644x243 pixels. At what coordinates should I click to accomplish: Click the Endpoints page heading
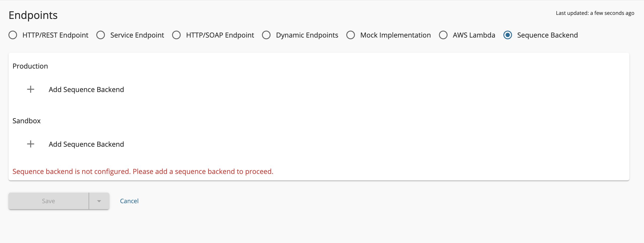(x=33, y=15)
